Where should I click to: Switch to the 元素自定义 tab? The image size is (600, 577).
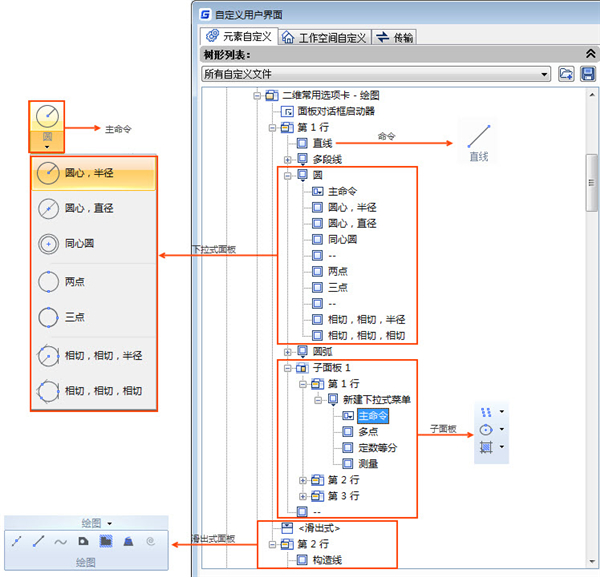[x=239, y=37]
